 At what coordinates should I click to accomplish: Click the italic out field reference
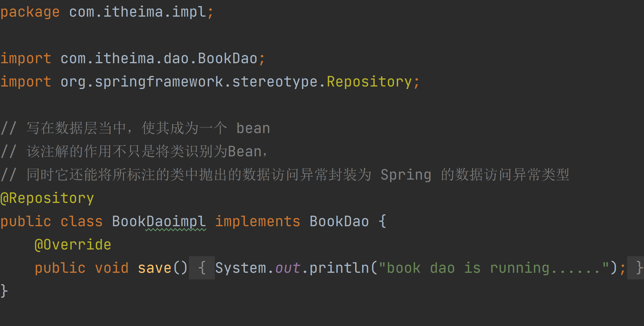point(288,268)
